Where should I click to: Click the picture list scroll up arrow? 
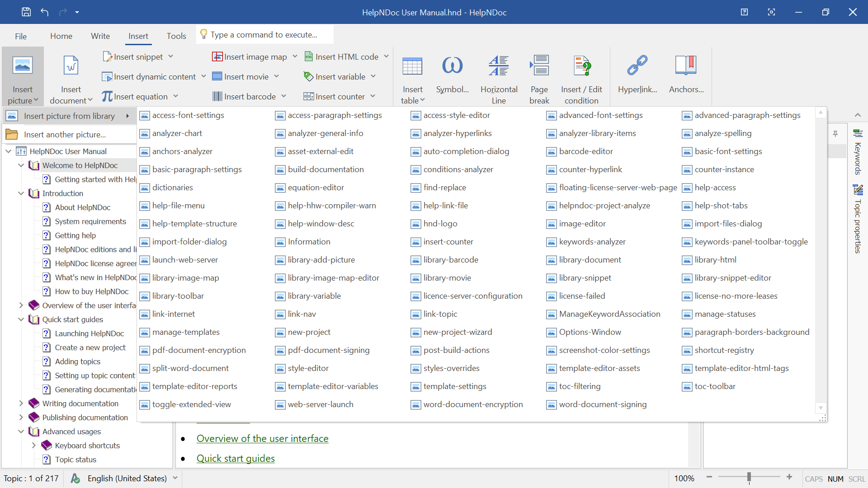click(x=821, y=113)
